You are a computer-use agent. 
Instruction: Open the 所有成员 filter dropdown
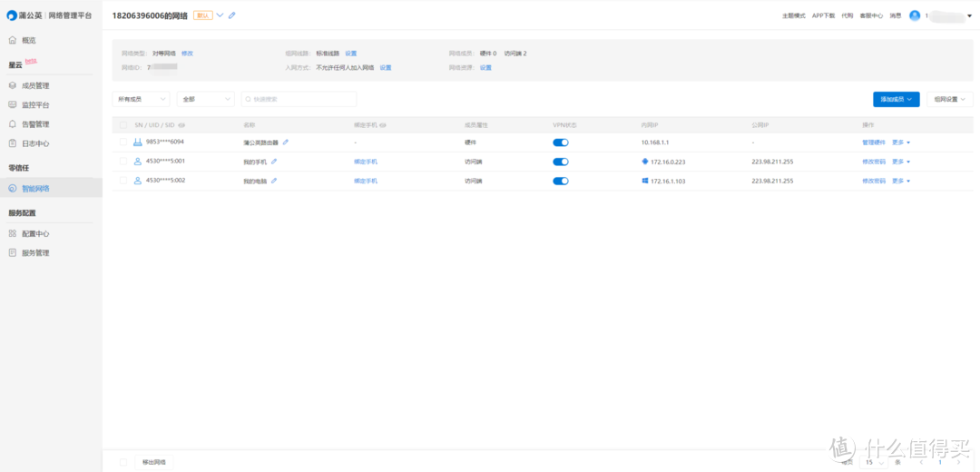(141, 99)
